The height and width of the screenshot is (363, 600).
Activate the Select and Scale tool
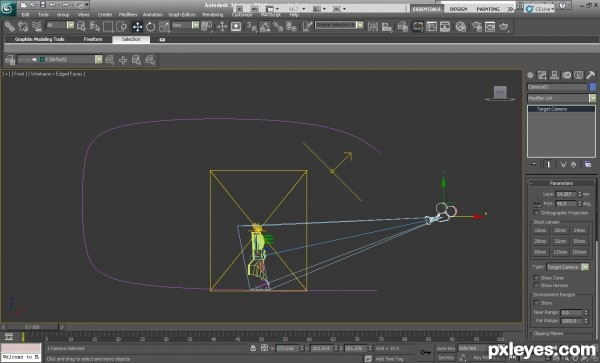point(164,26)
